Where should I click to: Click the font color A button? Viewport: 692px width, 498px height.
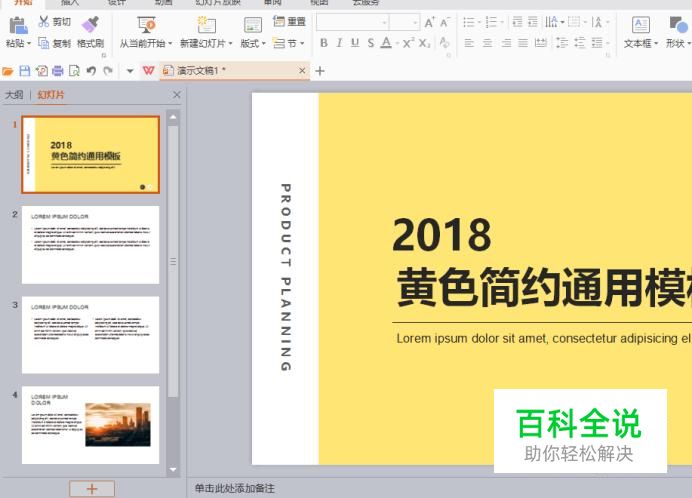(x=386, y=43)
